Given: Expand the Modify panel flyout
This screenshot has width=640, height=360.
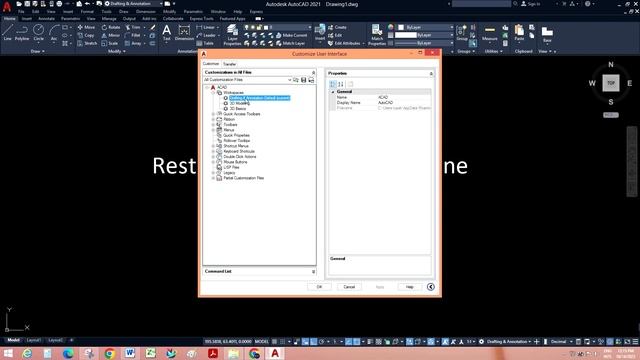Looking at the screenshot, I should [x=117, y=51].
